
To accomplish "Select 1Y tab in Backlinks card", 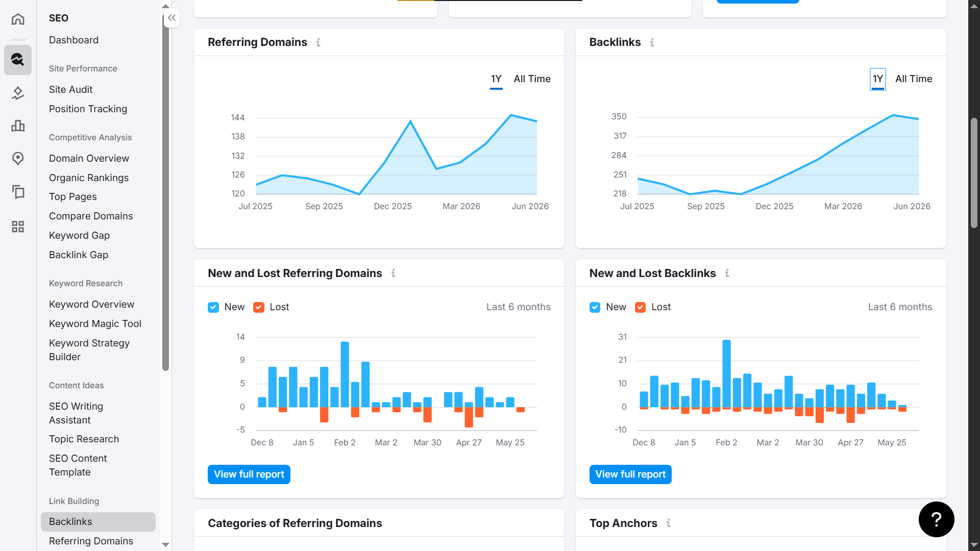I will [x=878, y=79].
